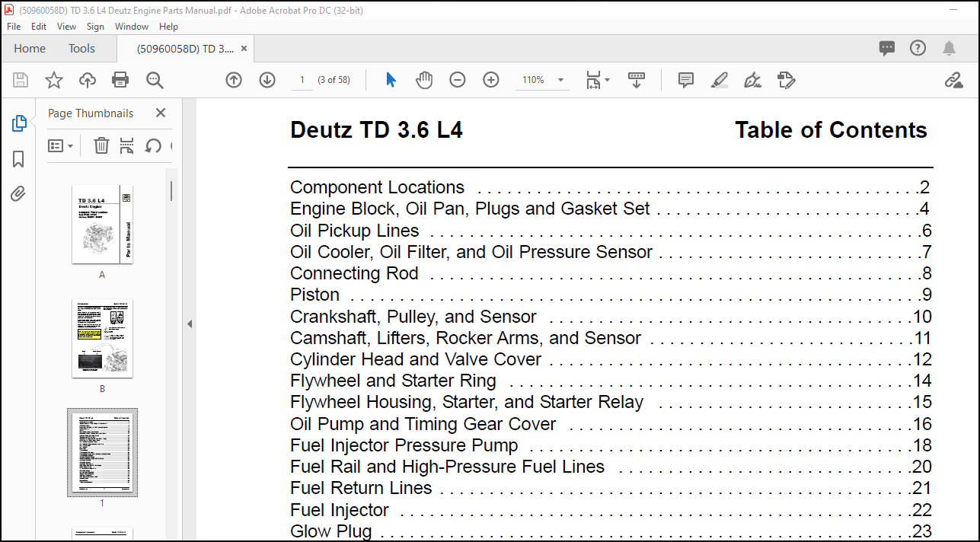The image size is (980, 542).
Task: Open the Sign menu
Action: pyautogui.click(x=95, y=26)
